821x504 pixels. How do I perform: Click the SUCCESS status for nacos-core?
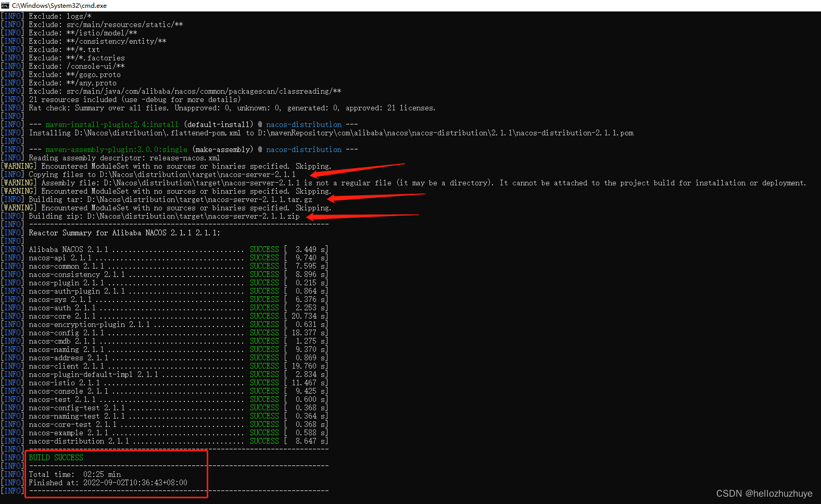coord(264,316)
